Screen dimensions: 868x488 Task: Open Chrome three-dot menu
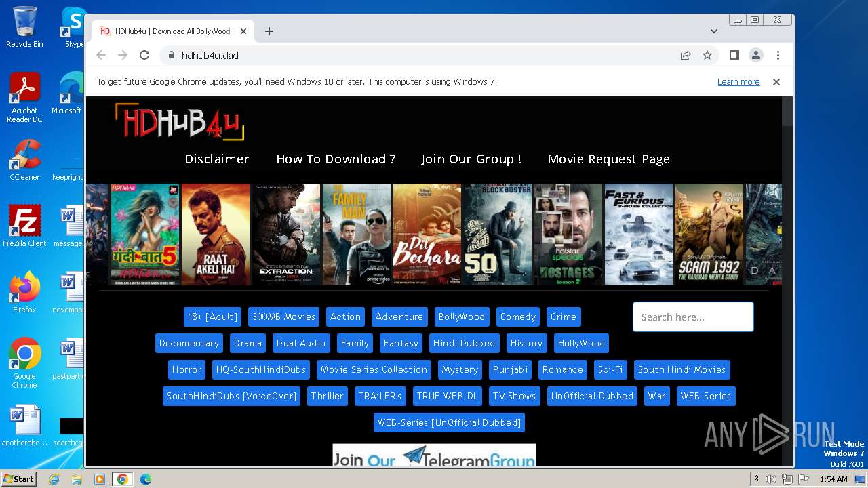pos(778,55)
